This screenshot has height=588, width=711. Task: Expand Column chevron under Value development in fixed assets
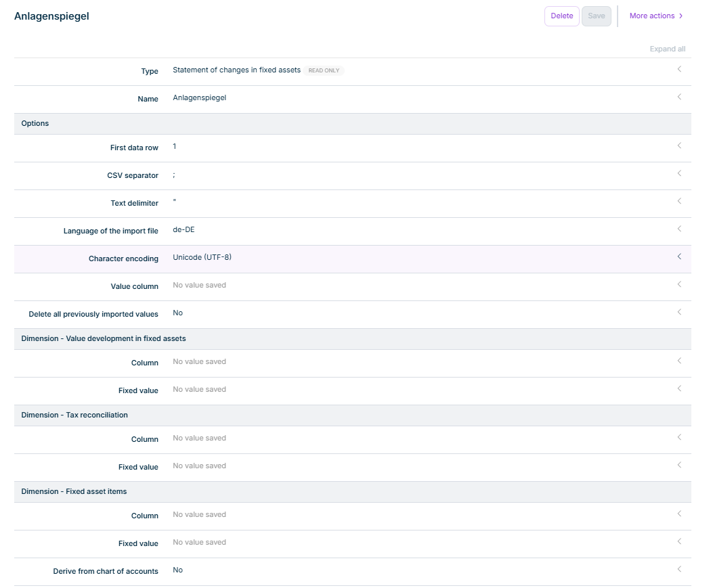679,361
